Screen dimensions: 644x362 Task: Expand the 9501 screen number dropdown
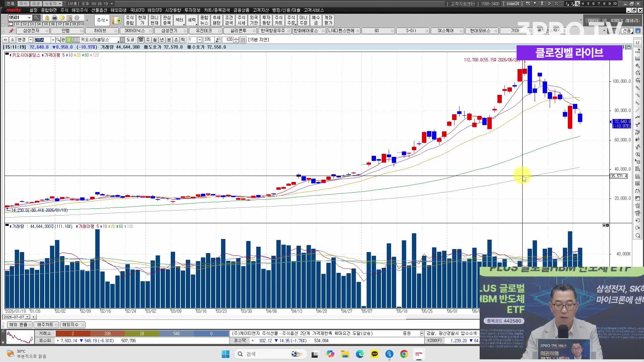click(29, 18)
